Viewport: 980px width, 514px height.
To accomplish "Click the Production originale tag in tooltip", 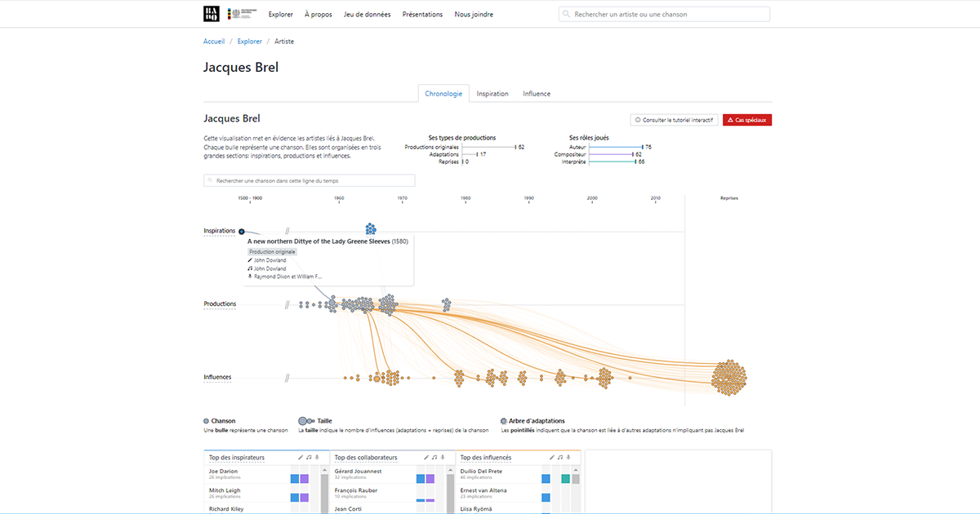I will pos(273,252).
